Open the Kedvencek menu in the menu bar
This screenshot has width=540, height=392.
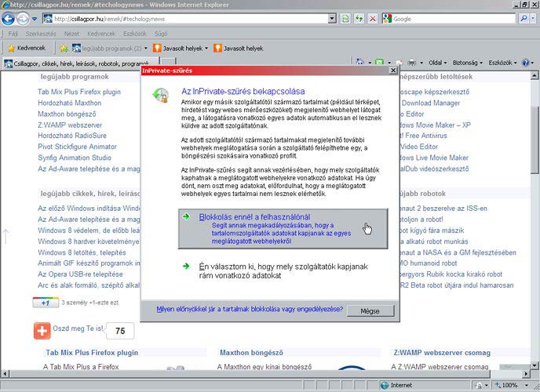point(101,34)
